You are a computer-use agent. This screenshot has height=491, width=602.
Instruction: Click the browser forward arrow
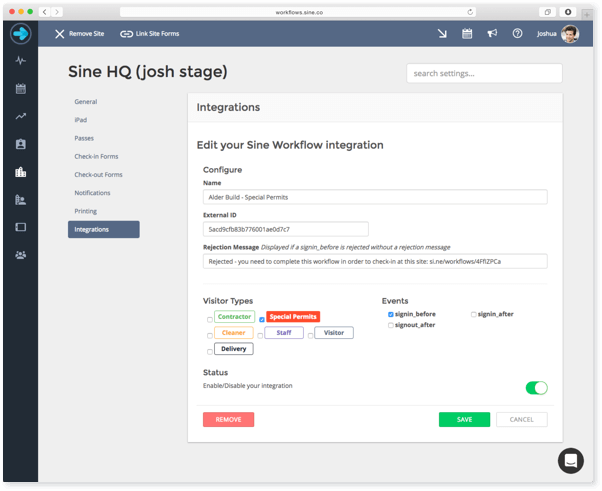(57, 12)
